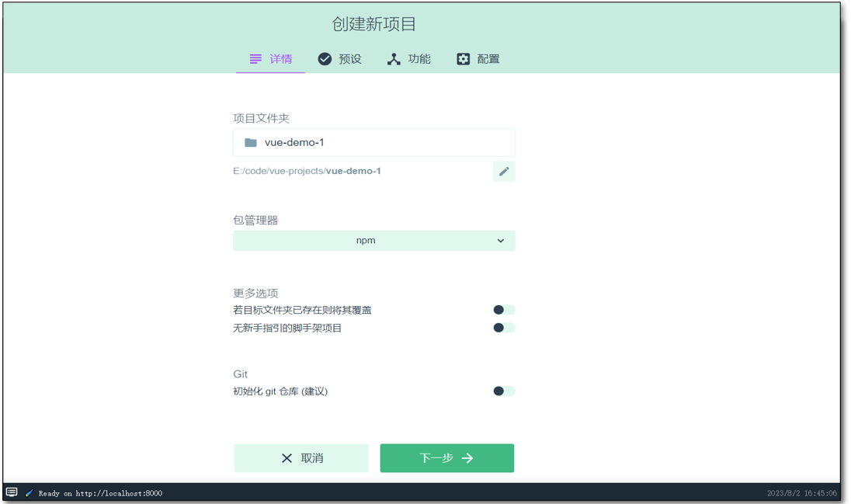The width and height of the screenshot is (858, 504).
Task: Click the chevron arrow in 包管理器 selector
Action: [501, 241]
